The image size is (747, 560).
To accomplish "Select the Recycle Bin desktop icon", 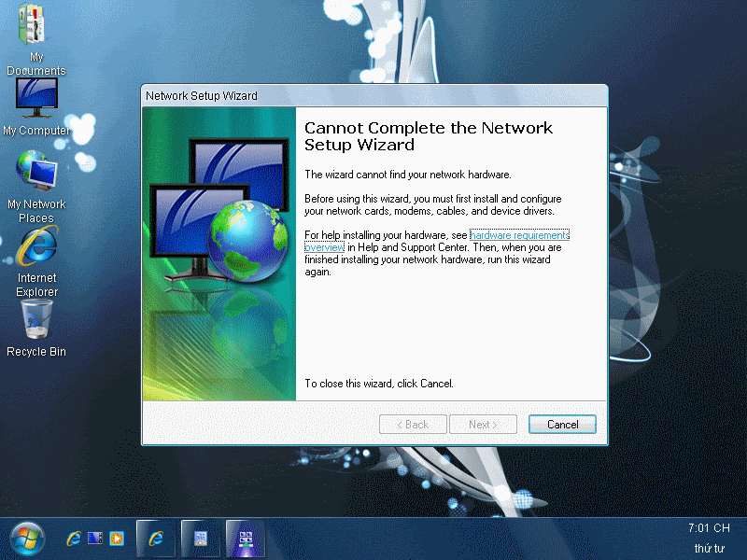I will (36, 329).
